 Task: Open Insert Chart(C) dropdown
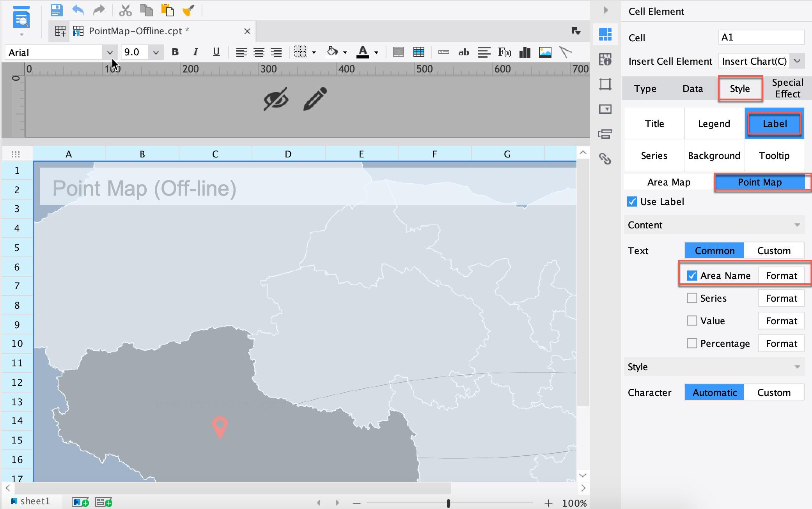pos(797,61)
